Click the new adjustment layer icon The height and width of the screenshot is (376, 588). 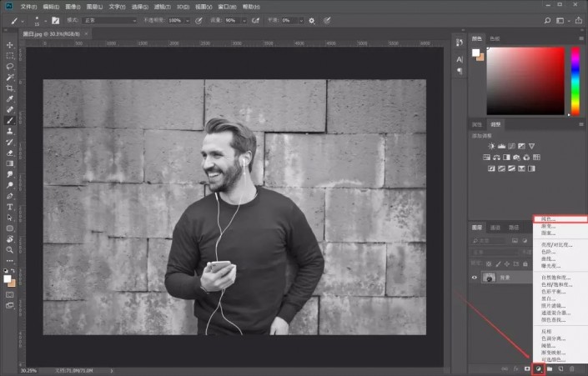[539, 368]
